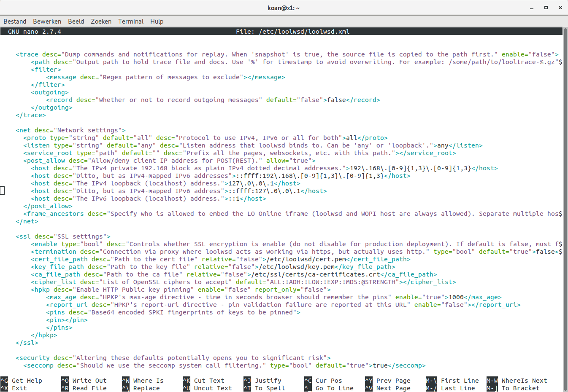This screenshot has height=392, width=568.
Task: Click the closing </service_root> tag
Action: point(427,153)
